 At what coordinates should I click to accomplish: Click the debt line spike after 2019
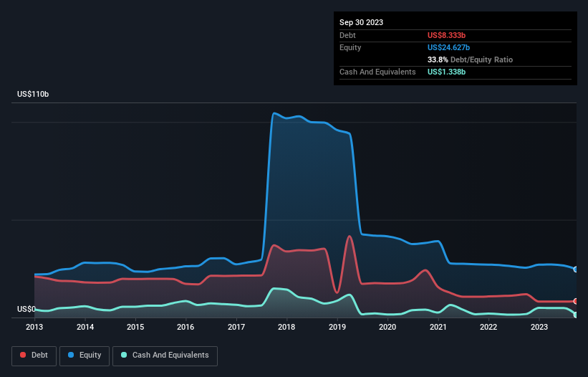pyautogui.click(x=350, y=237)
